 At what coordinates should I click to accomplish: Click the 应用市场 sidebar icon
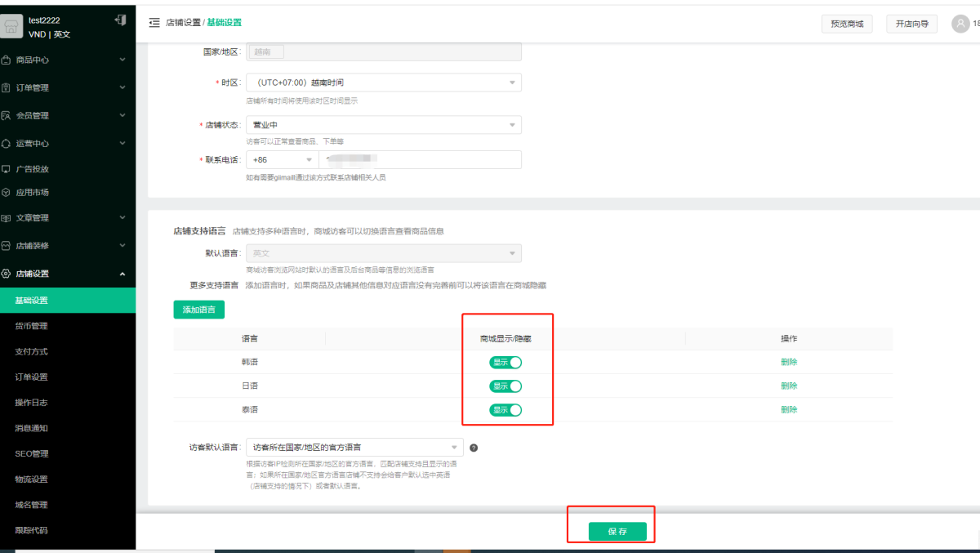pos(7,193)
